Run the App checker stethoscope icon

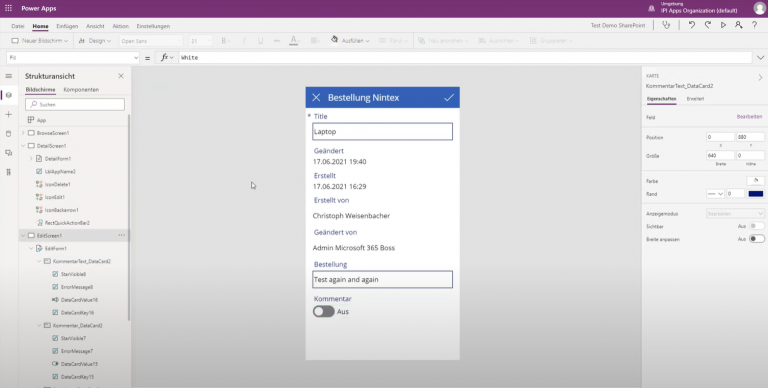click(666, 25)
